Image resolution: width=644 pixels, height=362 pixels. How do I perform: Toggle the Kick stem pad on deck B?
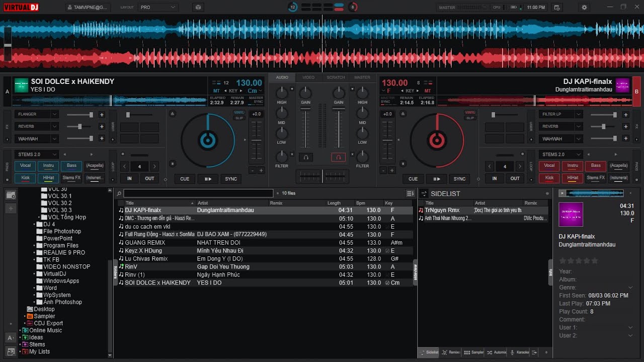click(549, 178)
